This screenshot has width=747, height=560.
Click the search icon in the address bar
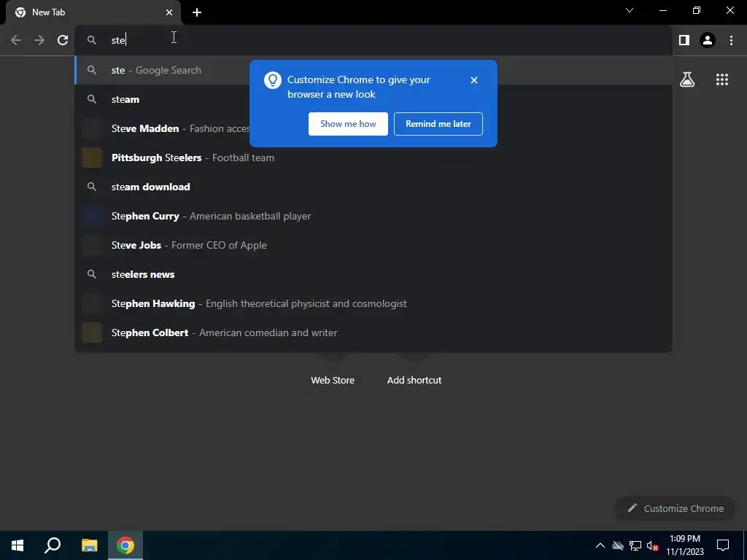(x=92, y=40)
